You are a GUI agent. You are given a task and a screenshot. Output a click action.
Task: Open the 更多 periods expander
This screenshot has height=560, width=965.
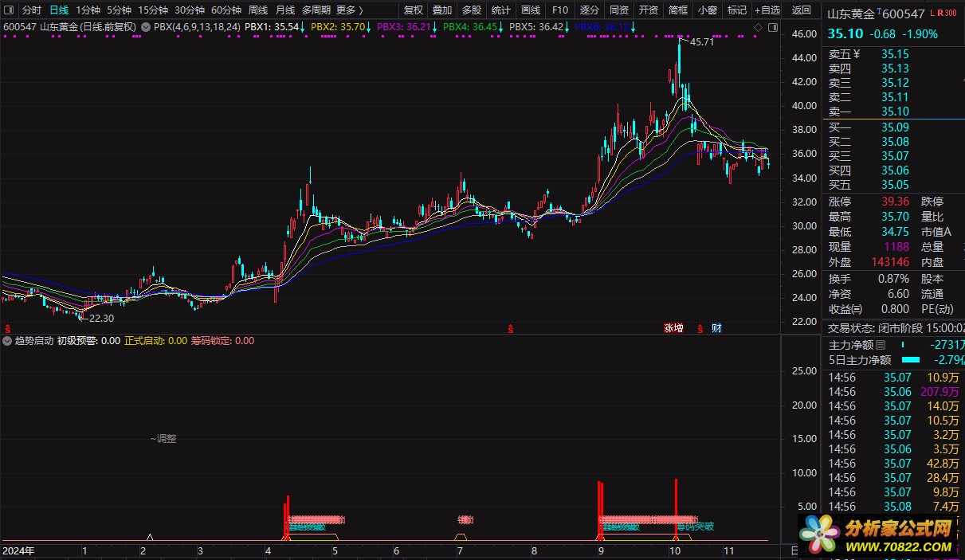[349, 10]
